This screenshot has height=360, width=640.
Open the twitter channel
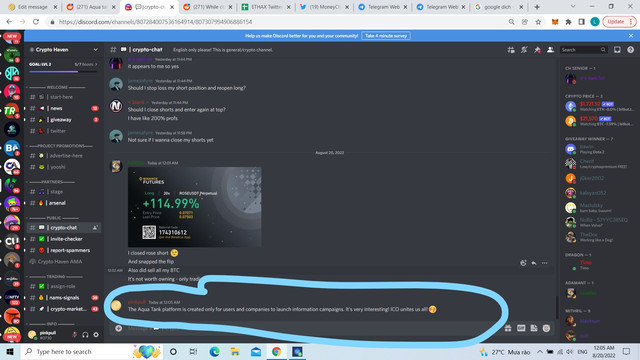(63, 131)
